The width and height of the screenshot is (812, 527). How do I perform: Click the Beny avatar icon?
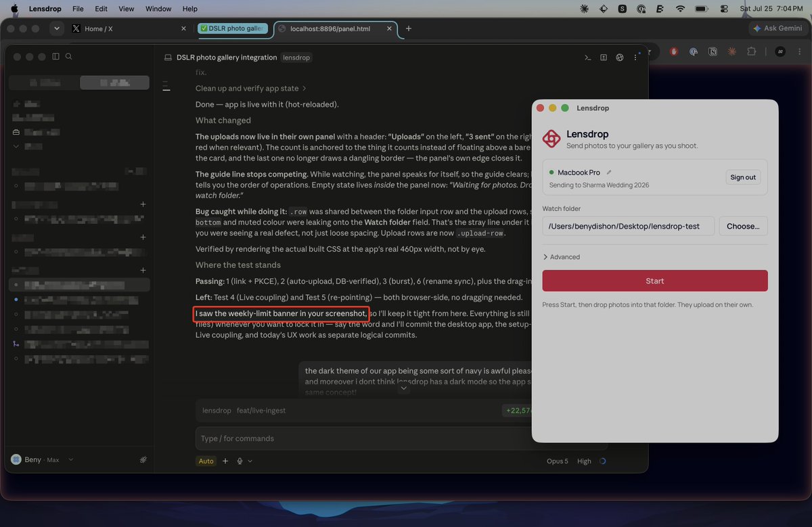(x=16, y=459)
